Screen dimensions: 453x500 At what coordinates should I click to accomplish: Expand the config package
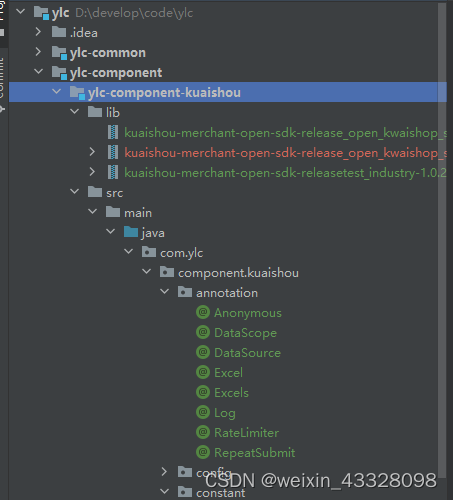(164, 472)
